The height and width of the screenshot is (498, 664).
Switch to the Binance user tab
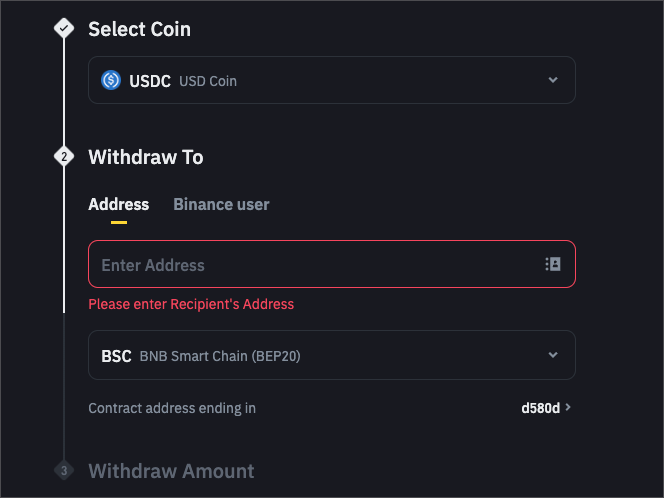(x=221, y=204)
